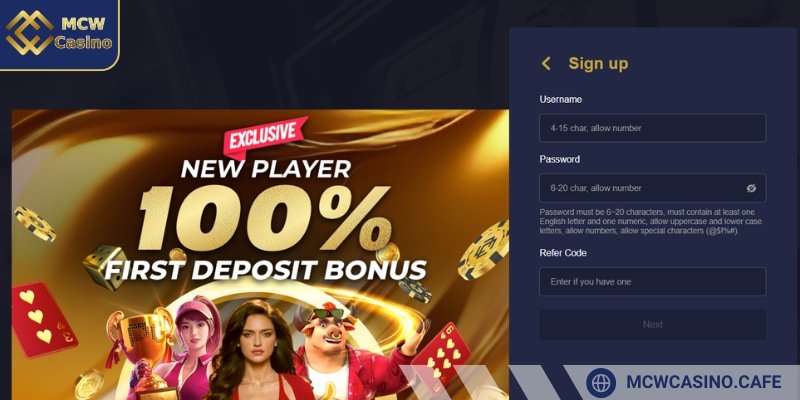This screenshot has height=400, width=800.
Task: Click the Next button
Action: coord(653,324)
